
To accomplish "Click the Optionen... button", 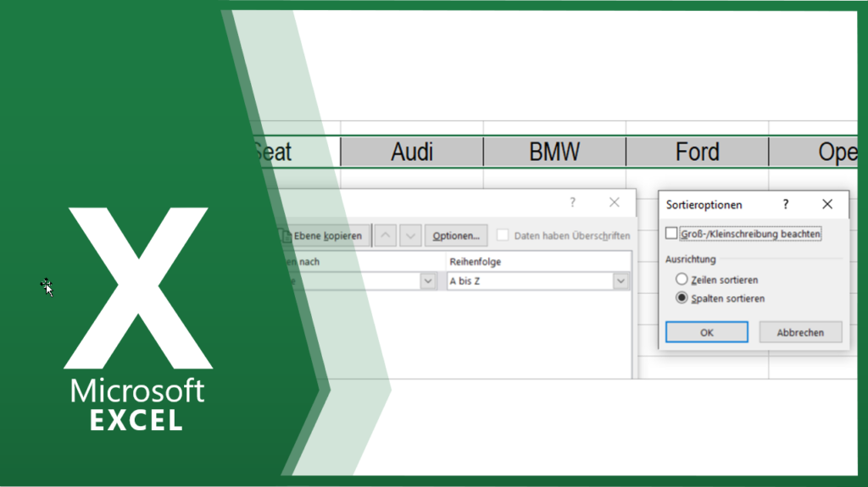I will 456,235.
